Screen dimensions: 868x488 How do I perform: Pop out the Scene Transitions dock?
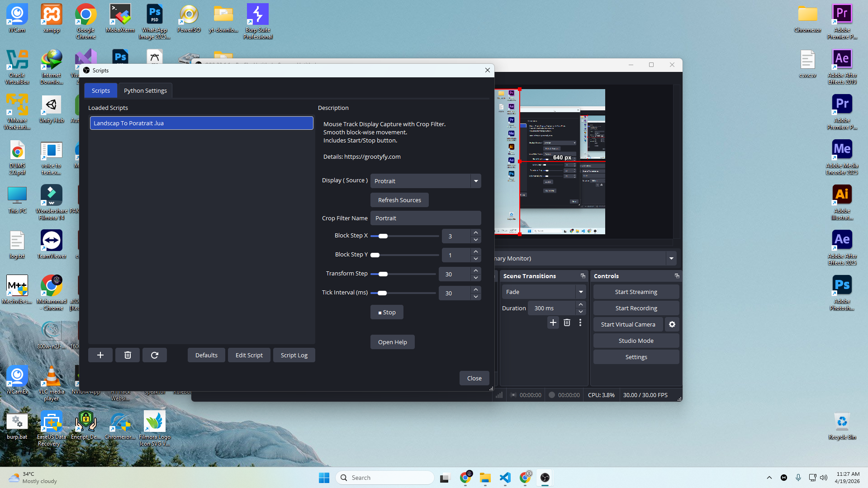[583, 276]
